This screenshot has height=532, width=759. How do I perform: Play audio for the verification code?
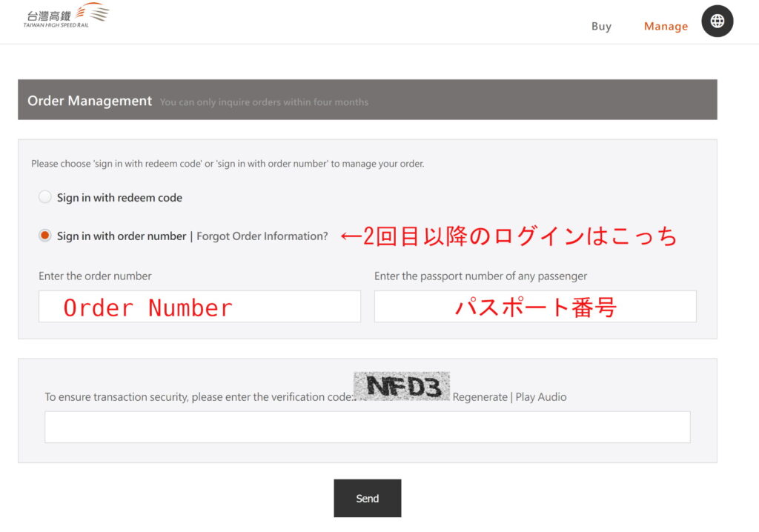coord(541,397)
